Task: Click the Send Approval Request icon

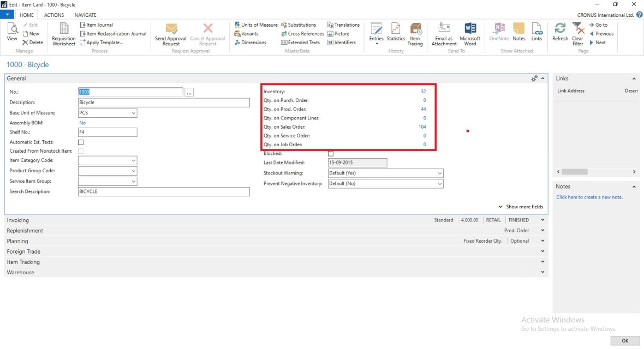Action: (x=171, y=30)
